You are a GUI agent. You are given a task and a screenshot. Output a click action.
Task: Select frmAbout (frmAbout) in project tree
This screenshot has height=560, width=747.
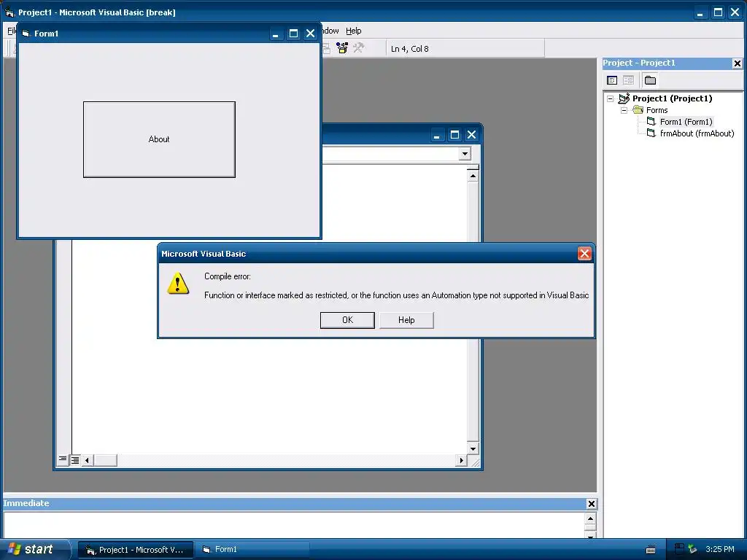point(697,133)
